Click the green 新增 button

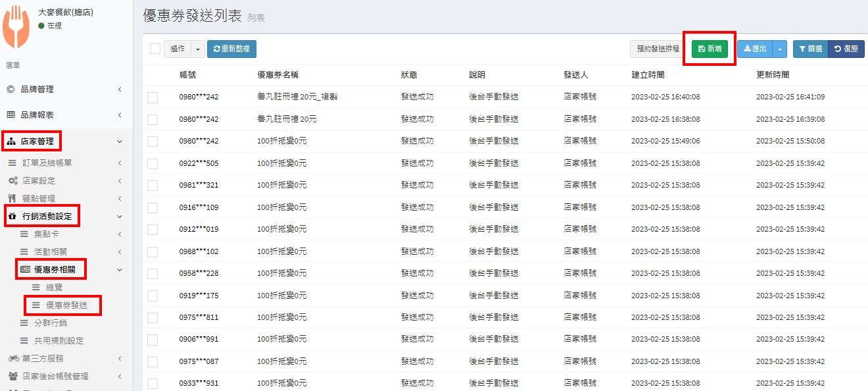pyautogui.click(x=710, y=49)
